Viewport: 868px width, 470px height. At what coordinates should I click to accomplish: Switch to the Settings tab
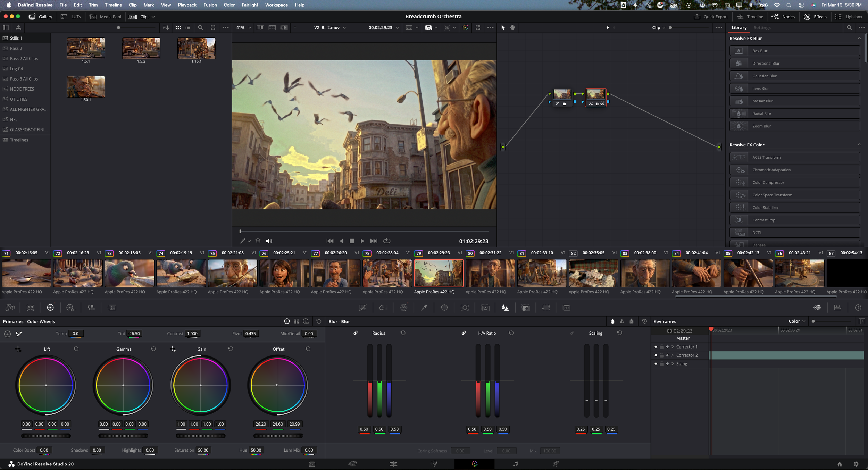pyautogui.click(x=762, y=27)
